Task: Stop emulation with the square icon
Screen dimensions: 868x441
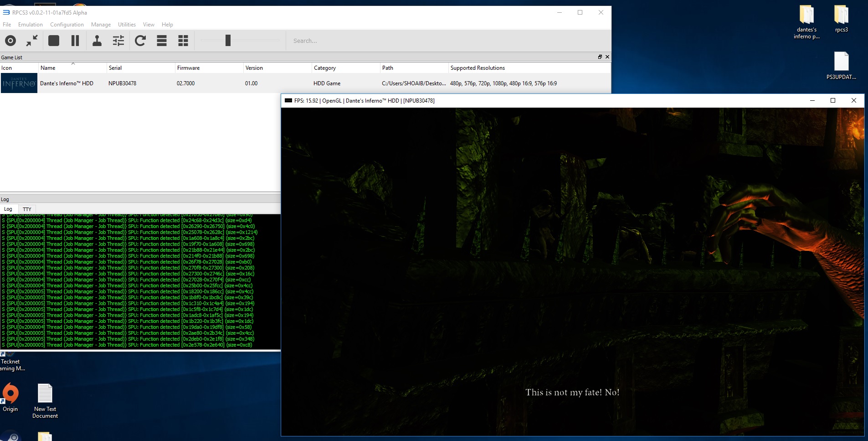Action: pyautogui.click(x=54, y=41)
